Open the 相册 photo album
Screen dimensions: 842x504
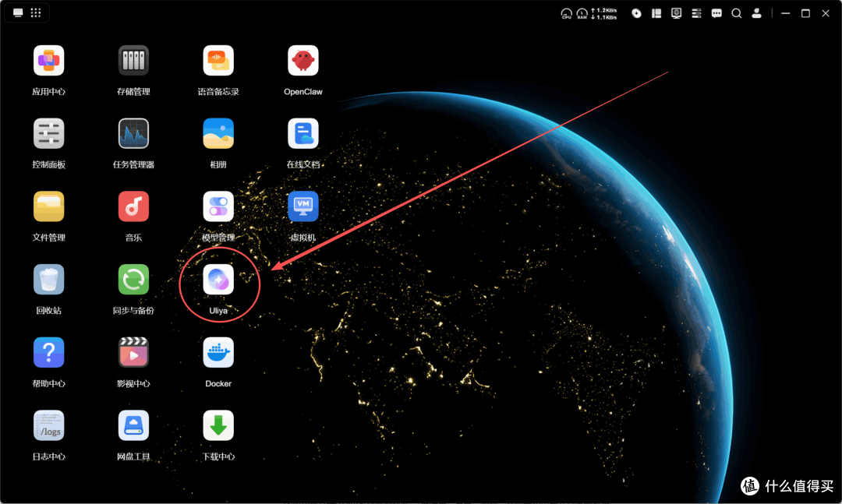click(x=218, y=134)
